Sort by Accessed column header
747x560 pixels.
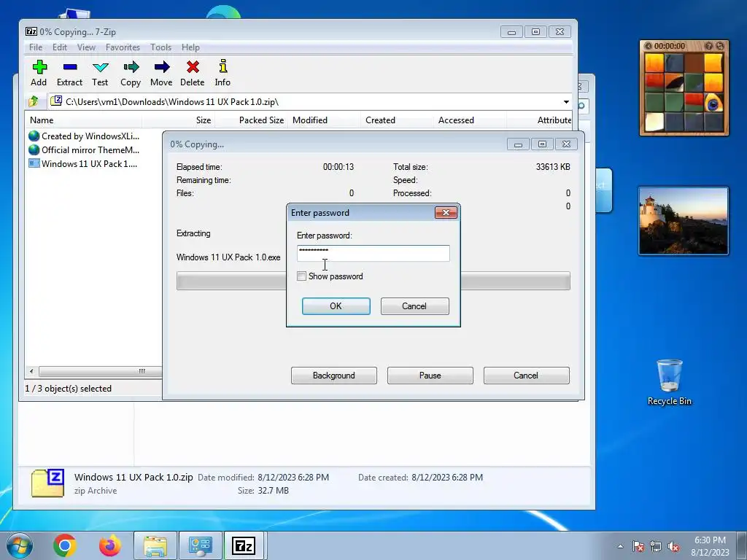tap(469, 120)
